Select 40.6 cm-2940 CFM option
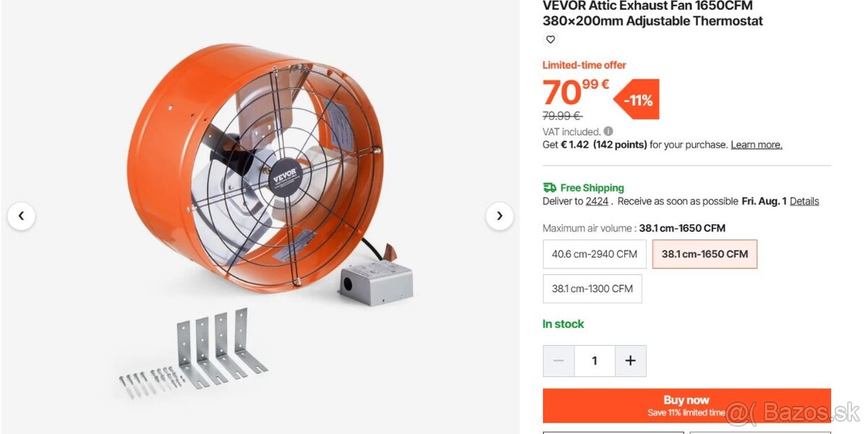868x434 pixels. click(595, 254)
